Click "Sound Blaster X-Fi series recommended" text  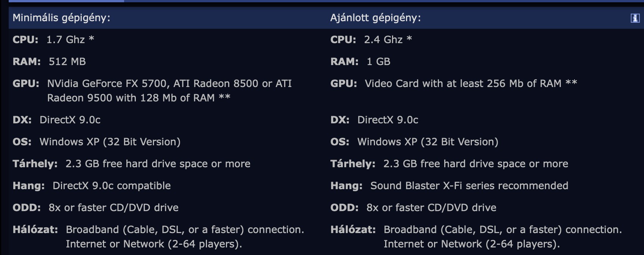(469, 186)
